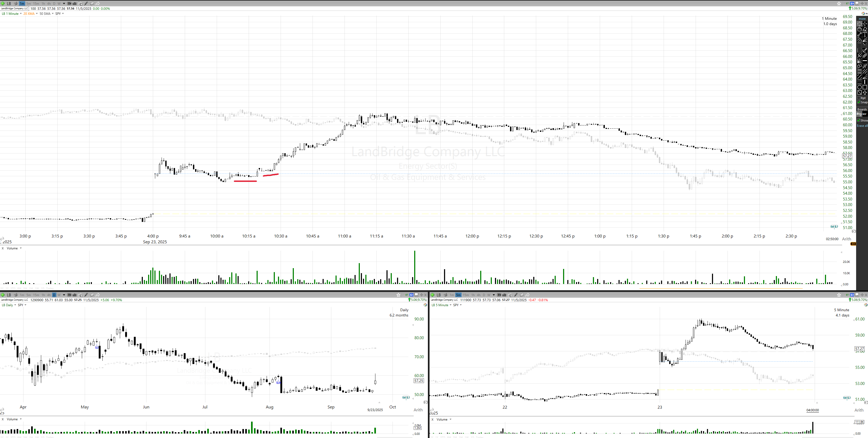Open the 20 XMA indicator dropdown
Viewport: 868px width, 438px height.
[37, 14]
